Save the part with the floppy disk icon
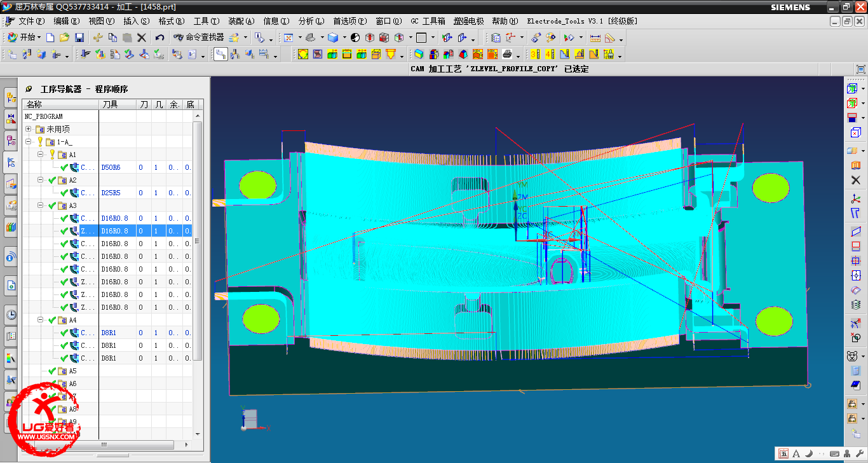Viewport: 868px width, 463px height. coord(79,38)
